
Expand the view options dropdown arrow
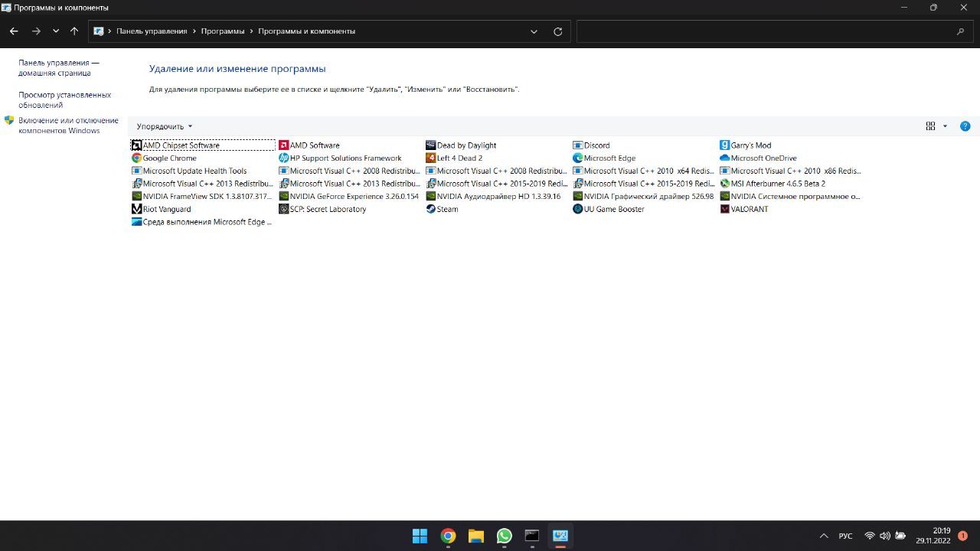[x=945, y=126]
